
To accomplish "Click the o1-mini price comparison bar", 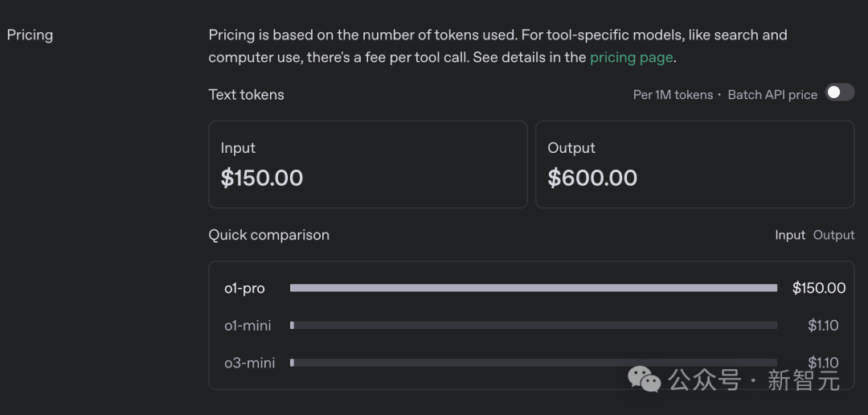I will 533,326.
